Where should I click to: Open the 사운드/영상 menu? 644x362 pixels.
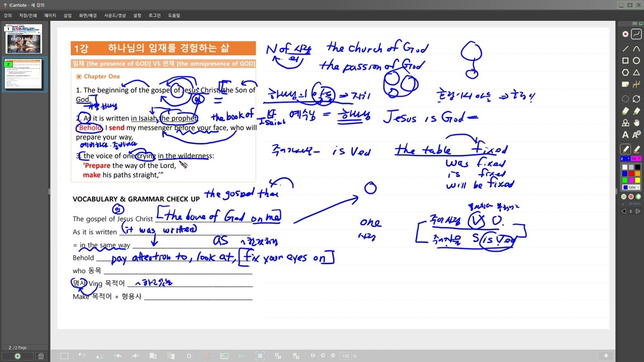115,16
